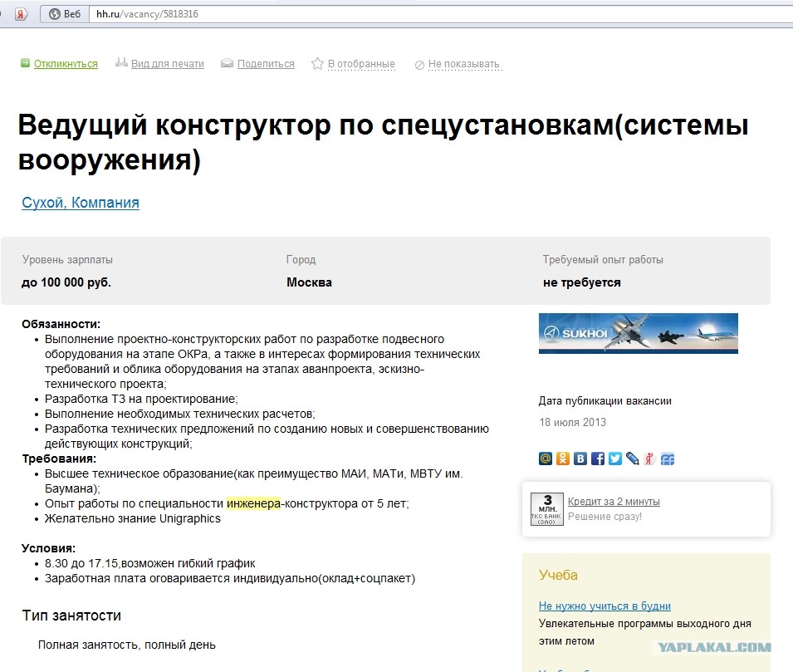Image resolution: width=793 pixels, height=672 pixels.
Task: Share via LiveJournal pencil icon
Action: point(632,459)
